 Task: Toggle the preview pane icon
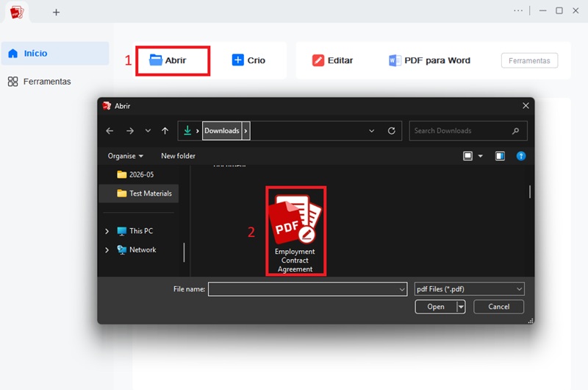click(x=500, y=156)
